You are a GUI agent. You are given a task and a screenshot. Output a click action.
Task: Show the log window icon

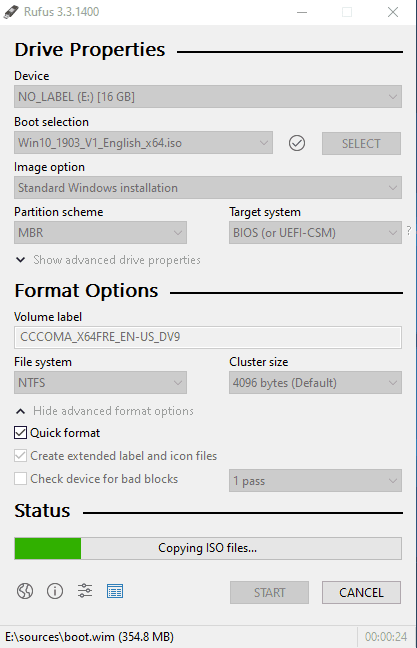point(115,591)
